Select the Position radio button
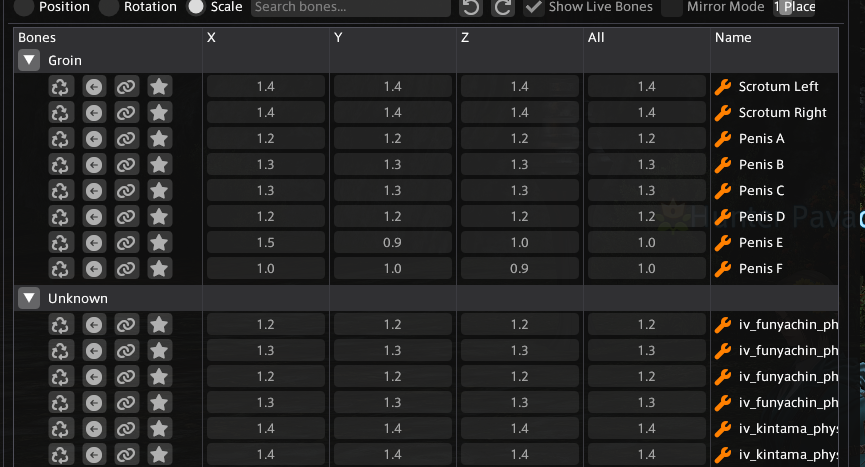 (x=24, y=7)
